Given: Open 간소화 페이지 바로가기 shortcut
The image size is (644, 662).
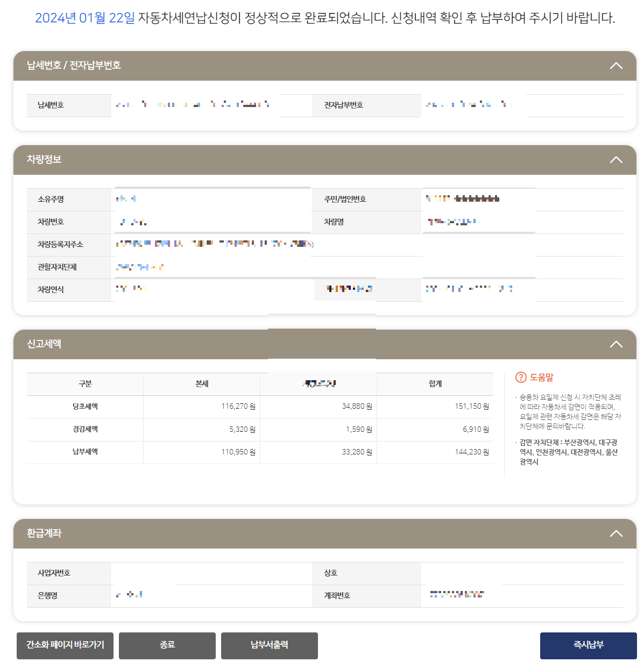Looking at the screenshot, I should [x=65, y=645].
